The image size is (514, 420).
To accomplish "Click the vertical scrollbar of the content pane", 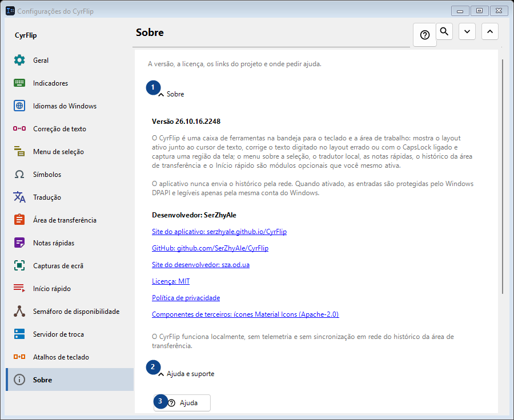I will (x=502, y=176).
